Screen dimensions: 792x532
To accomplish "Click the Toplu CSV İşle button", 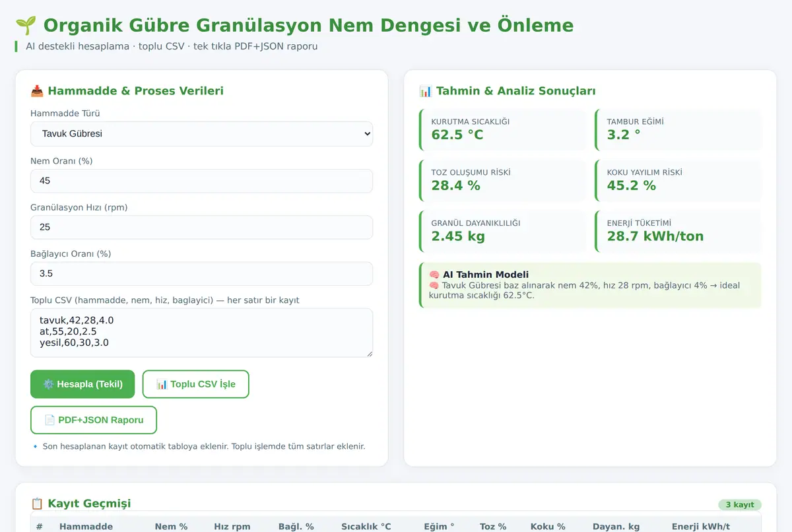I will point(196,384).
